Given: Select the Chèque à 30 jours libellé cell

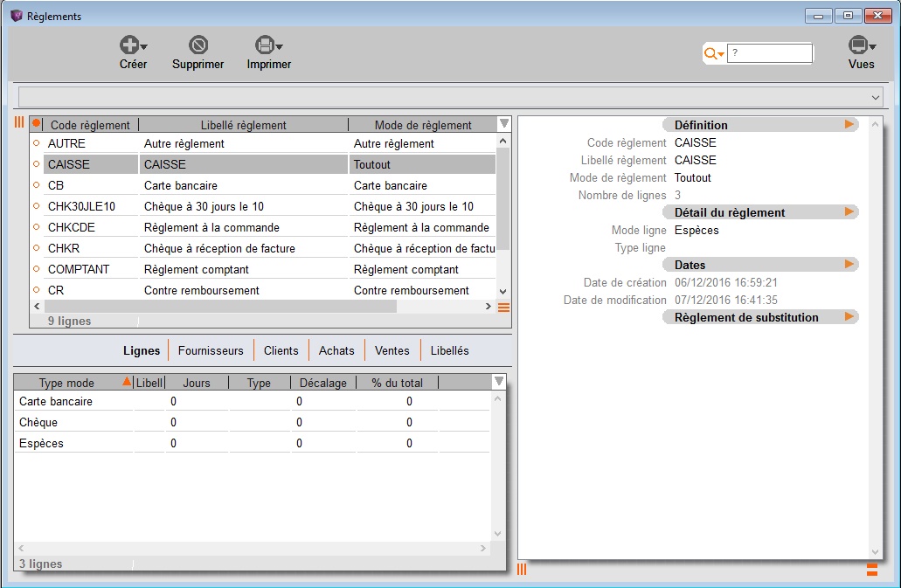Looking at the screenshot, I should pos(243,206).
